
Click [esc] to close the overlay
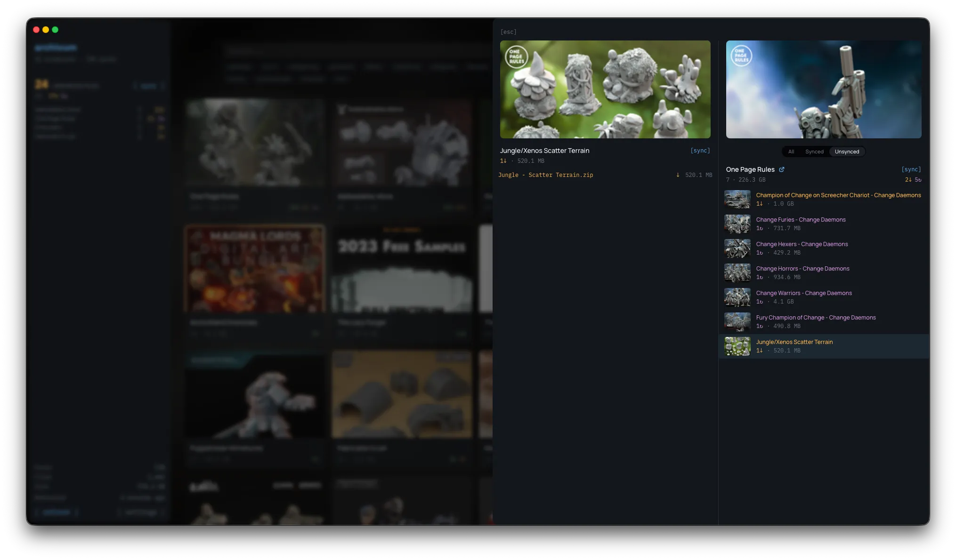[508, 32]
